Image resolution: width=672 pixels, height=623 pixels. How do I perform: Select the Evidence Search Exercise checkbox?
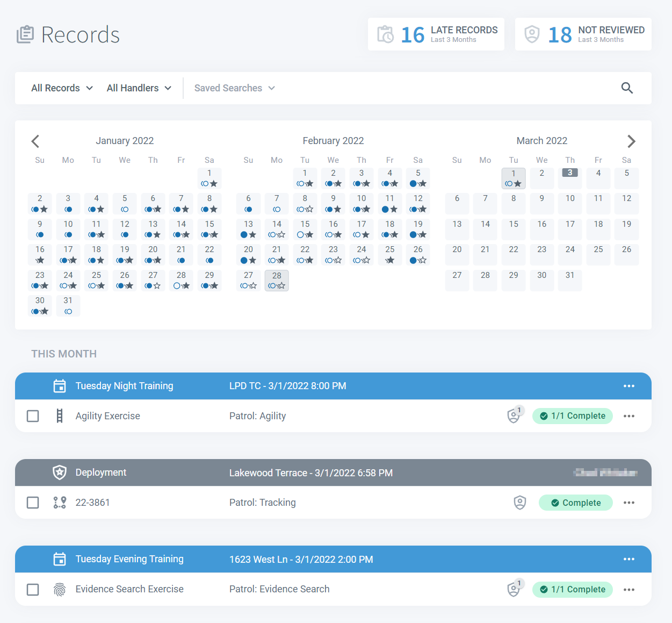click(33, 590)
